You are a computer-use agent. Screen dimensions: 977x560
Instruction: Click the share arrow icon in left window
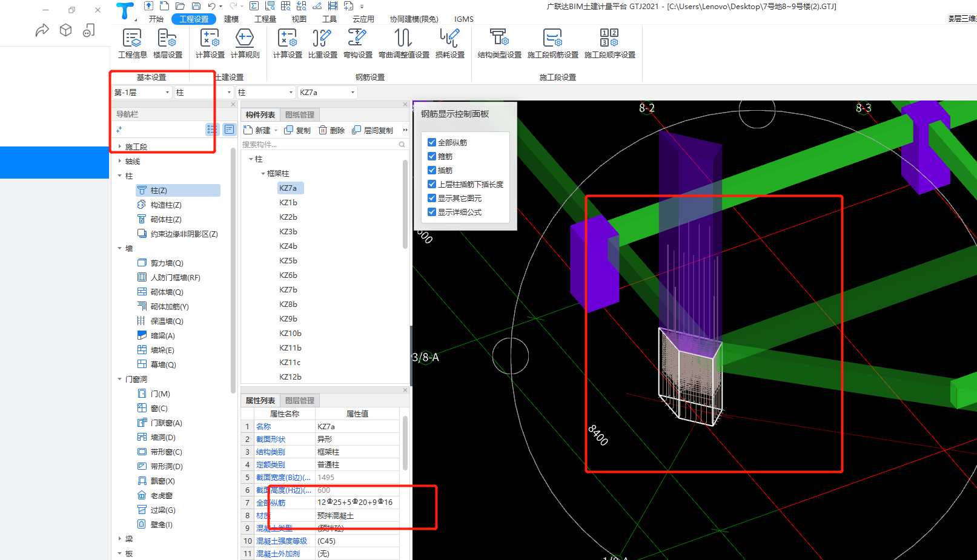tap(42, 30)
